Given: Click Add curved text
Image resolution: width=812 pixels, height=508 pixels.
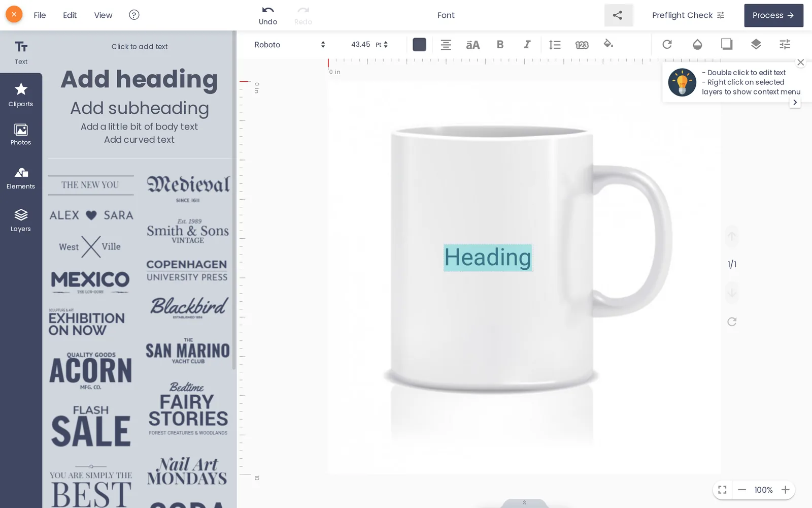Looking at the screenshot, I should click(x=139, y=140).
